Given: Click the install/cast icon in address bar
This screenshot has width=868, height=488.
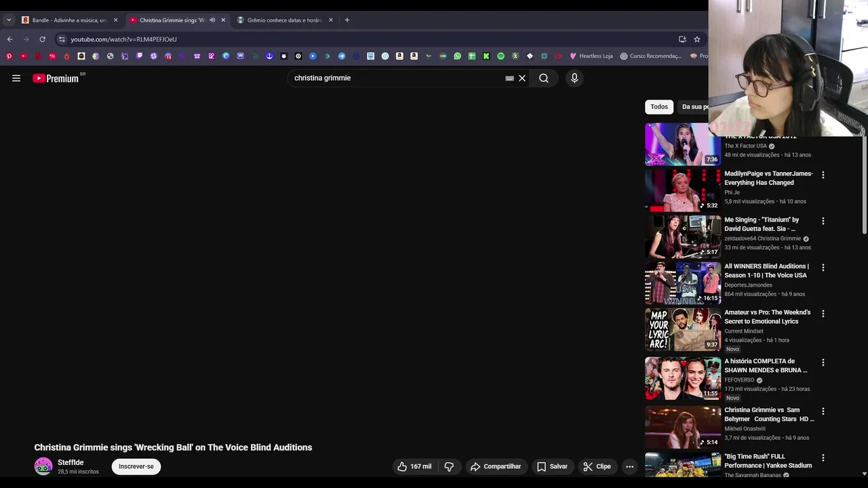Looking at the screenshot, I should (682, 39).
